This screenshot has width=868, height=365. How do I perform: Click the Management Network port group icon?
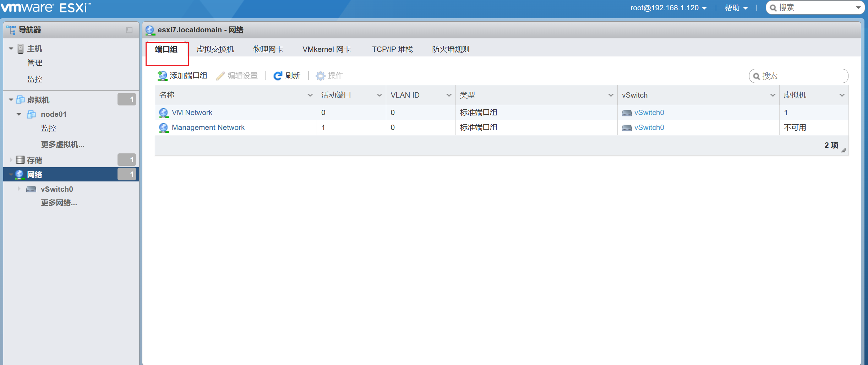tap(164, 128)
